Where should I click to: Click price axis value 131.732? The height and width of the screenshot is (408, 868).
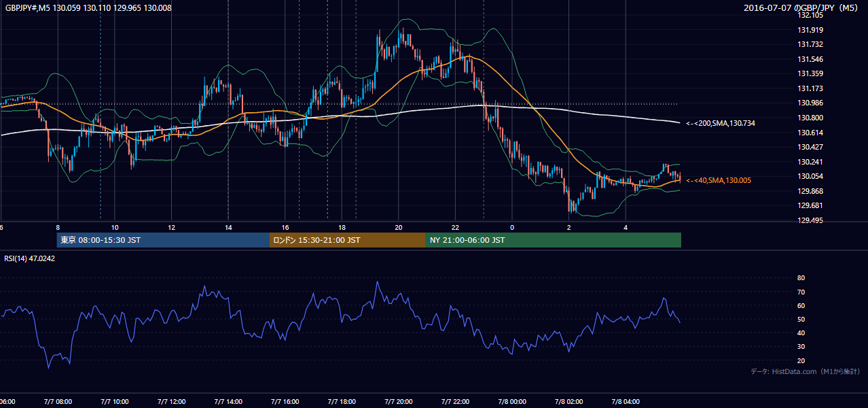coord(811,44)
